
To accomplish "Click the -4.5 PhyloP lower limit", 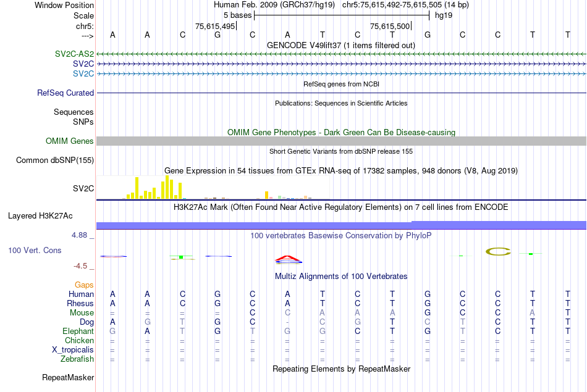I will pyautogui.click(x=80, y=266).
